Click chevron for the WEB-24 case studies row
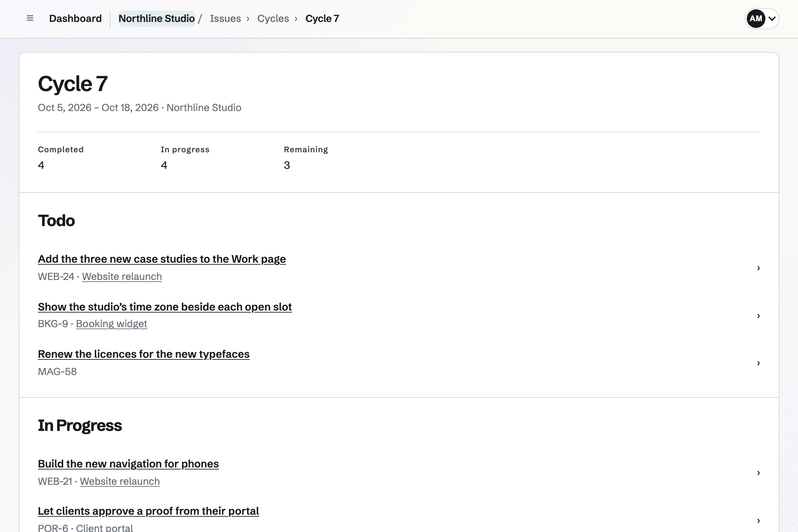 pyautogui.click(x=758, y=268)
